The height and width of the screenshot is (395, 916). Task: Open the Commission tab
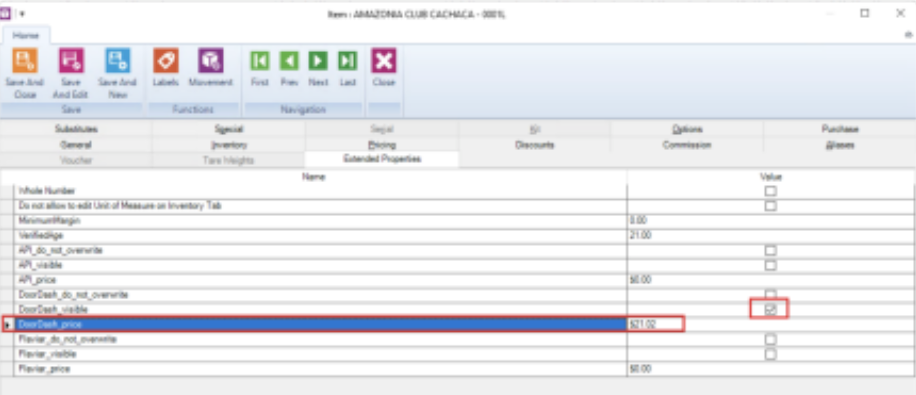click(687, 144)
